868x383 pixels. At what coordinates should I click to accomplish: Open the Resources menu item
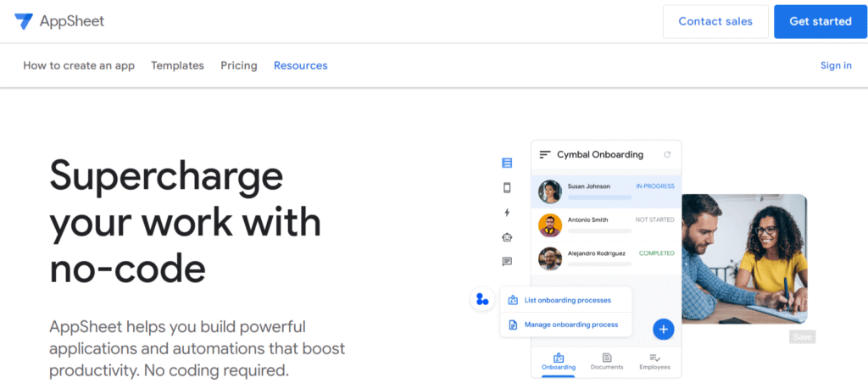[300, 65]
